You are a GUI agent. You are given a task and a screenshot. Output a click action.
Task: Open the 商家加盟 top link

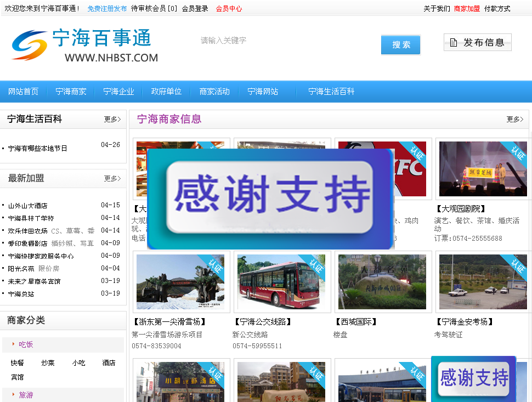click(x=467, y=8)
